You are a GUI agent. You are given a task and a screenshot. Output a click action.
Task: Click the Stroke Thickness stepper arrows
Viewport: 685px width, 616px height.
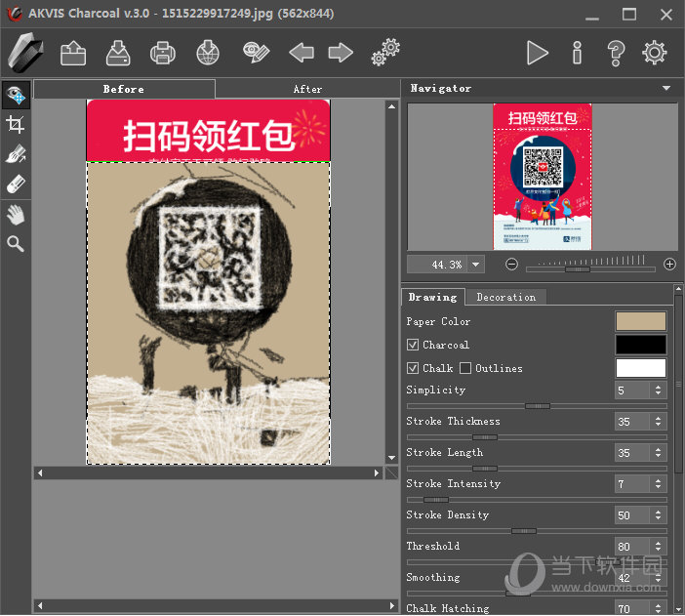pyautogui.click(x=658, y=422)
